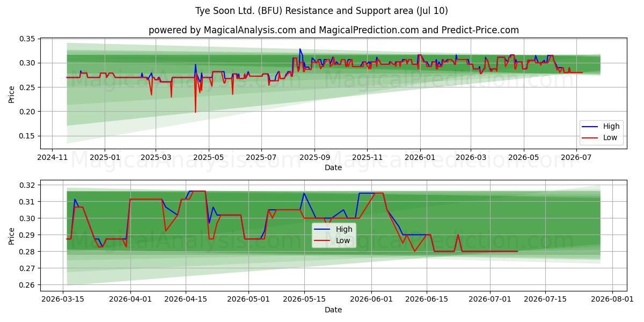644x322 pixels.
Task: Click the '2026-06-15' tick label
Action: click(427, 300)
